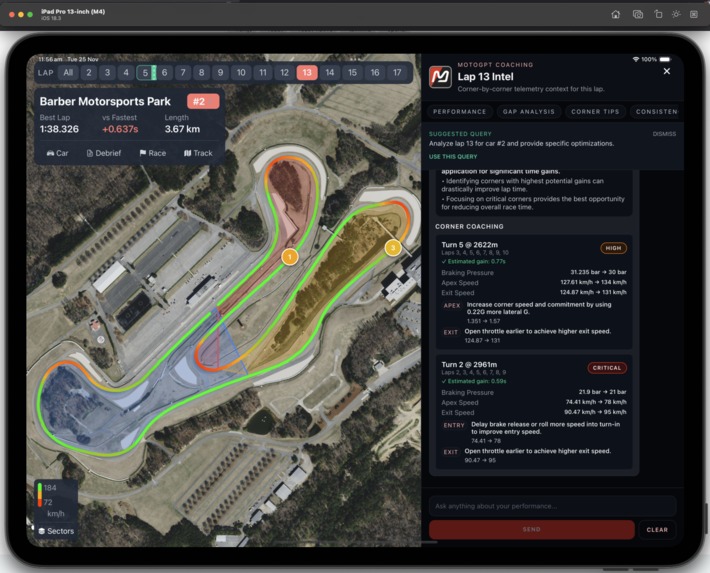Viewport: 710px width, 573px height.
Task: Click the APEX tag in Turn 5 card
Action: 452,306
